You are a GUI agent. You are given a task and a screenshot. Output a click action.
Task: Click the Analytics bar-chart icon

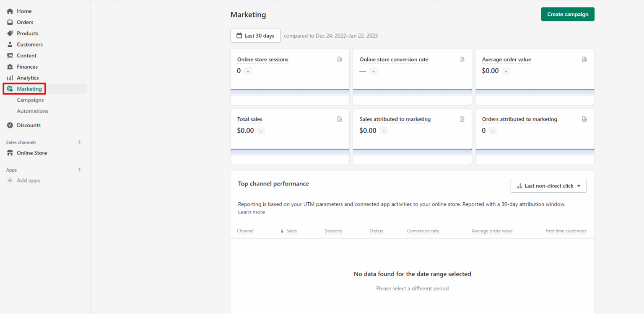(x=10, y=77)
